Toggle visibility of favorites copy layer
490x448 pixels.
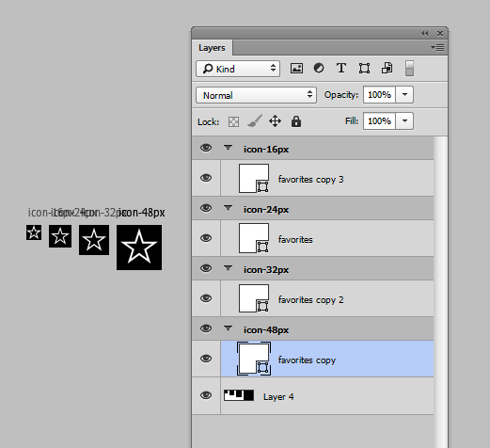[206, 359]
